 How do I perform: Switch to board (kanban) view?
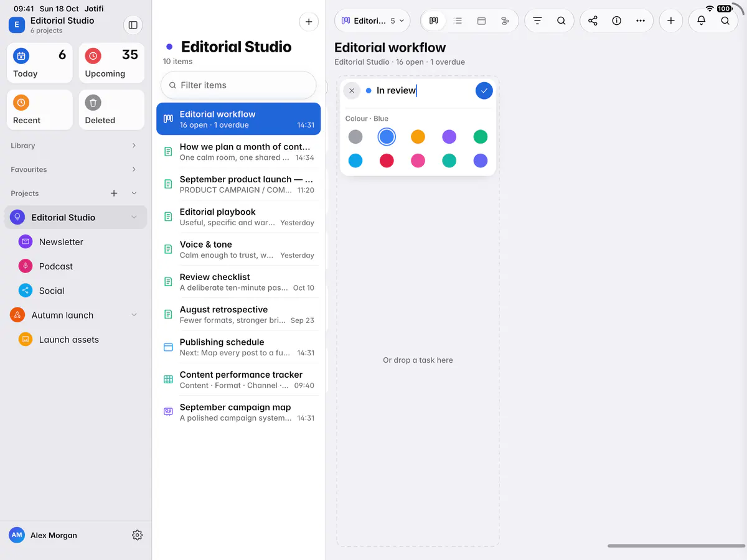pos(434,21)
